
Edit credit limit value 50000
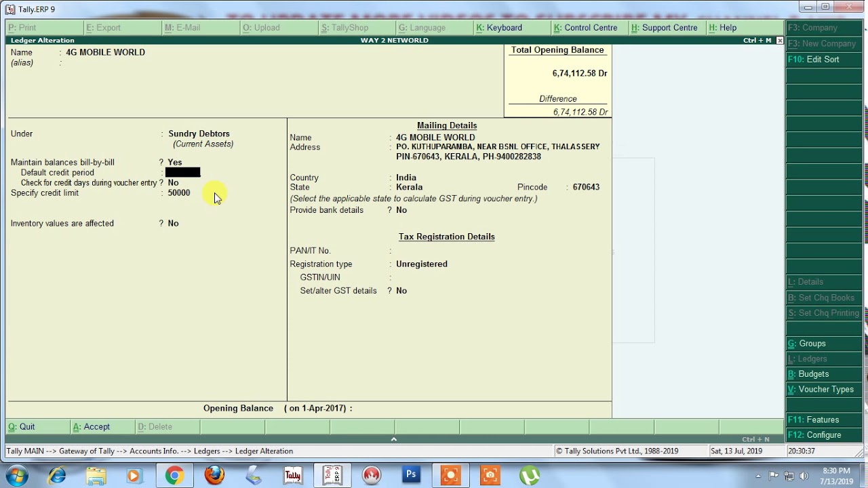click(179, 193)
